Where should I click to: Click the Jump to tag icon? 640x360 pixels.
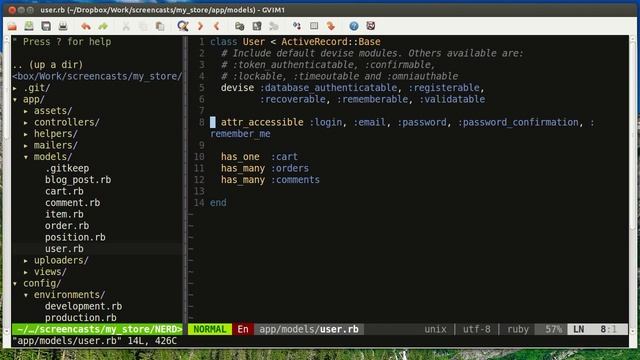point(331,26)
